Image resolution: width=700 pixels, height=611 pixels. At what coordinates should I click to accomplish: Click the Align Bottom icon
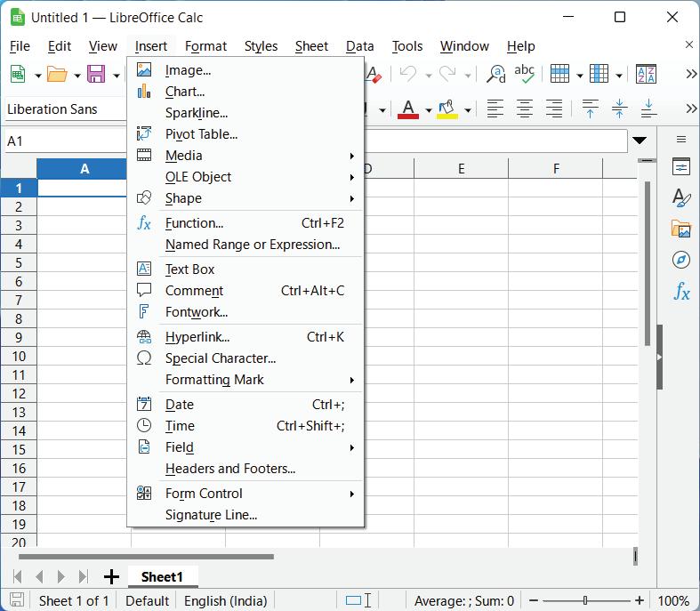click(x=649, y=109)
